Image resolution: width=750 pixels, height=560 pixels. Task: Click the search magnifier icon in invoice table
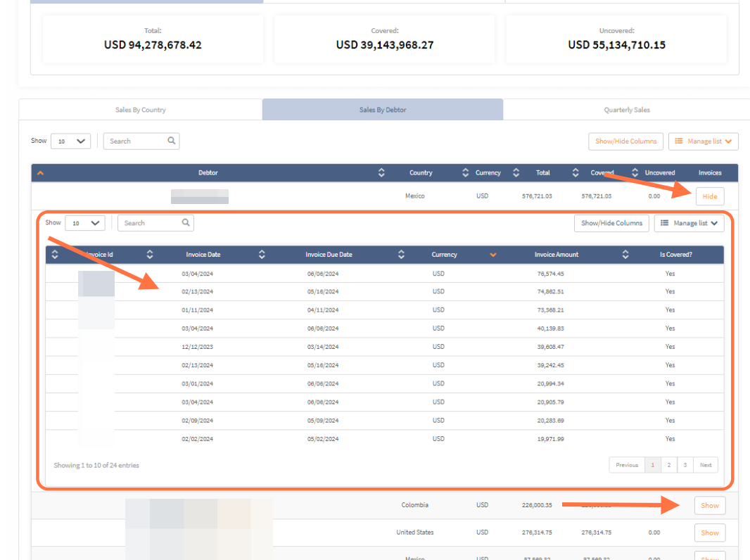[x=186, y=223]
